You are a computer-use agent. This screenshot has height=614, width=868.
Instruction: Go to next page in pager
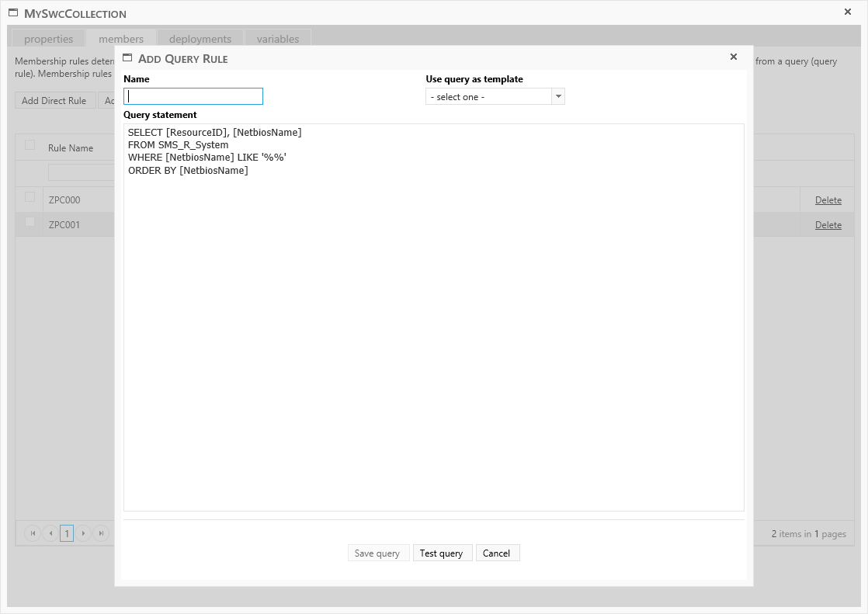tap(84, 533)
